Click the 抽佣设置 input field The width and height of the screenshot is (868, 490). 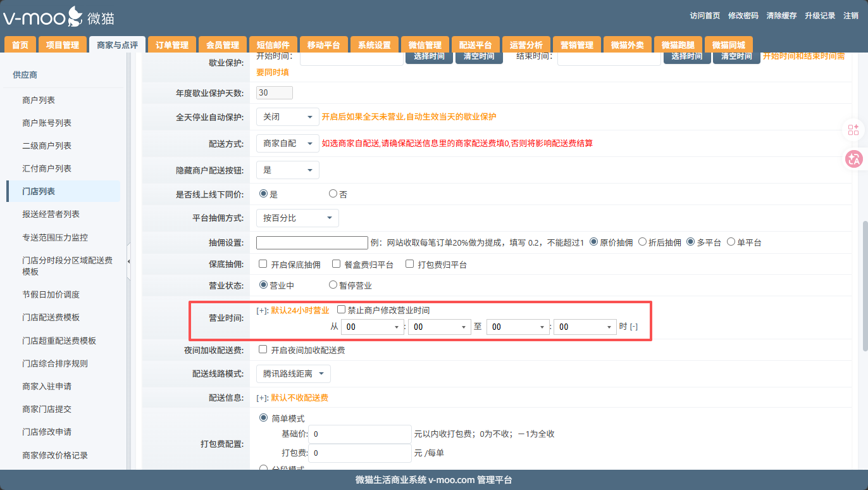point(312,242)
